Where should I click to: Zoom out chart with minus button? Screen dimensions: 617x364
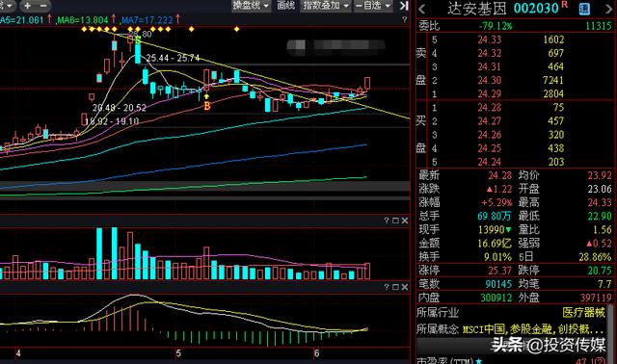click(43, 6)
